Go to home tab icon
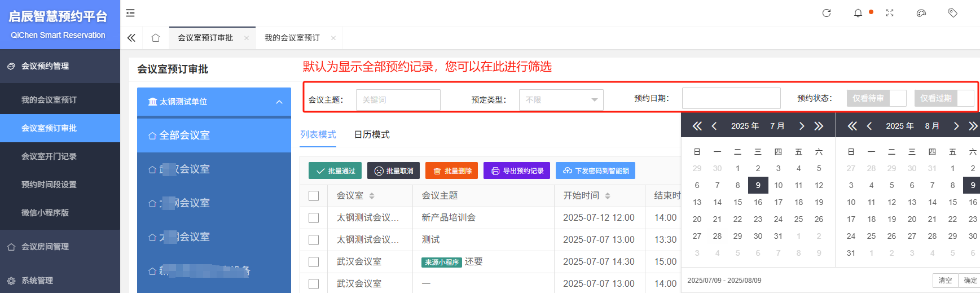Screen dimensions: 980x293 (156, 38)
